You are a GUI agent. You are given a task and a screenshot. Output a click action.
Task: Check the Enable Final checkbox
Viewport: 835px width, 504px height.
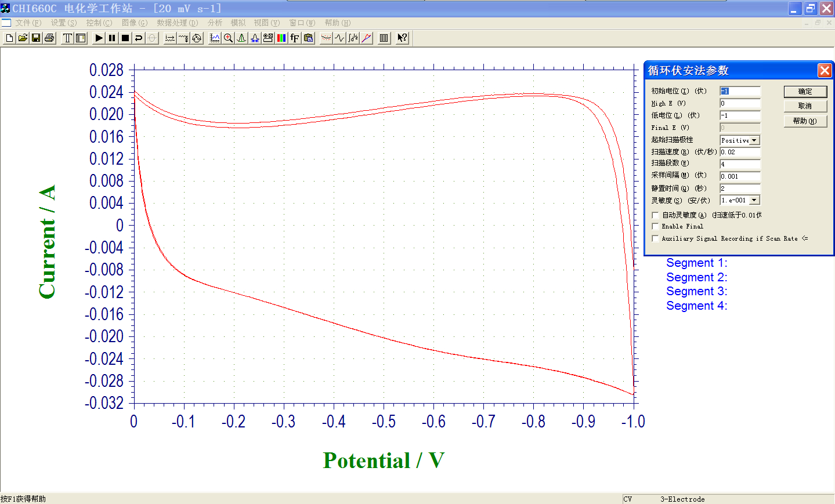tap(655, 227)
